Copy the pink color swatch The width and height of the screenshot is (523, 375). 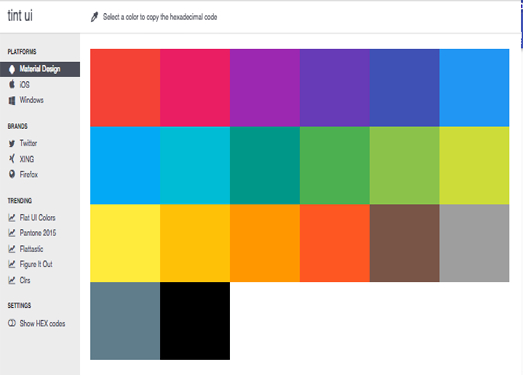[x=195, y=88]
